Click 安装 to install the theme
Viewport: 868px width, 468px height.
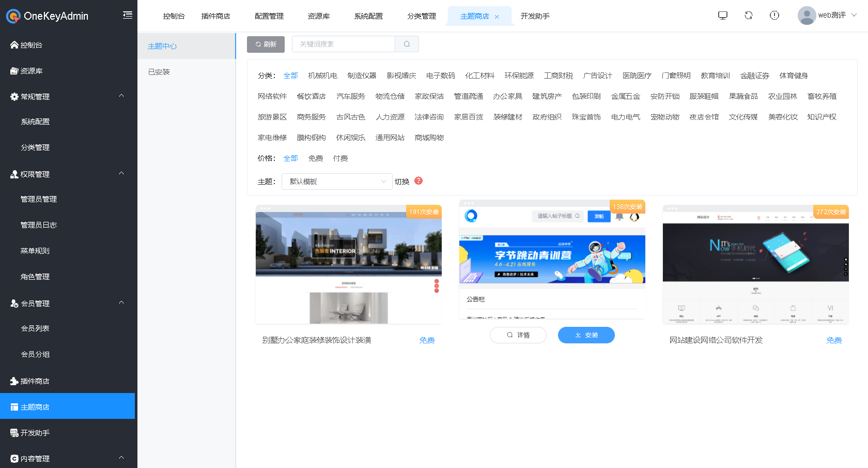click(586, 335)
